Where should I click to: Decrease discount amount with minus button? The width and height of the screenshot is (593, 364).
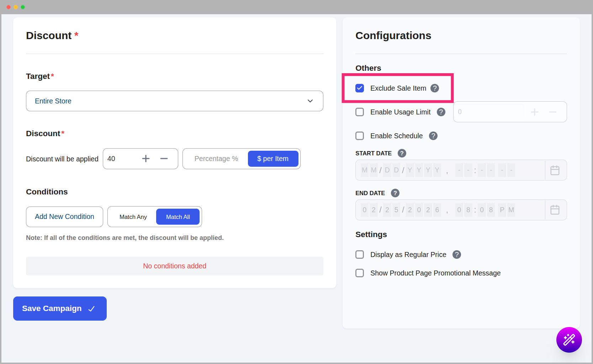tap(164, 159)
